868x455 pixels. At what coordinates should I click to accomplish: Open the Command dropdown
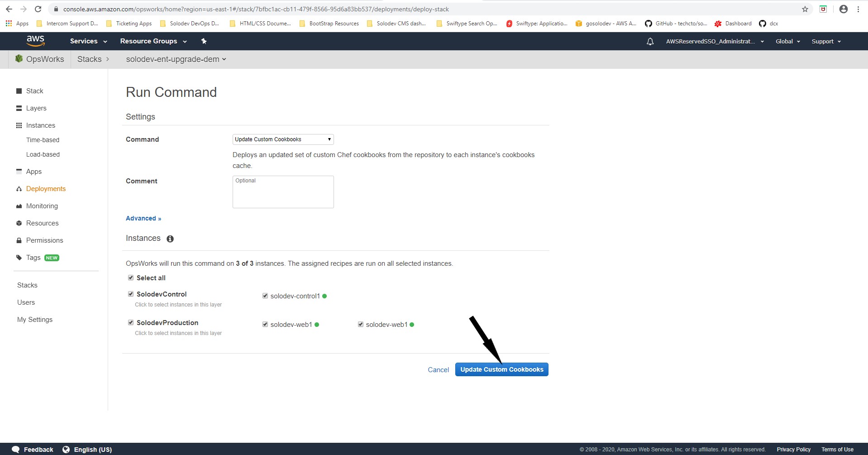pyautogui.click(x=283, y=139)
